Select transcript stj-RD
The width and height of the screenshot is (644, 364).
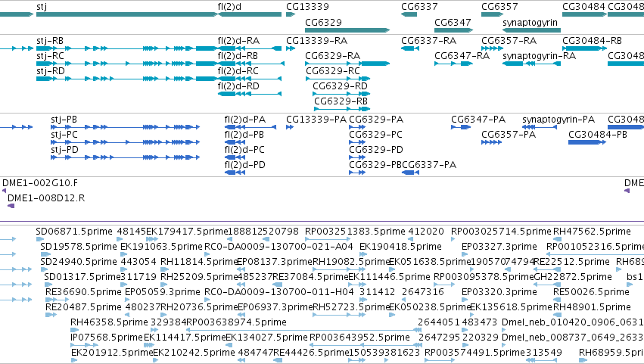pyautogui.click(x=51, y=71)
